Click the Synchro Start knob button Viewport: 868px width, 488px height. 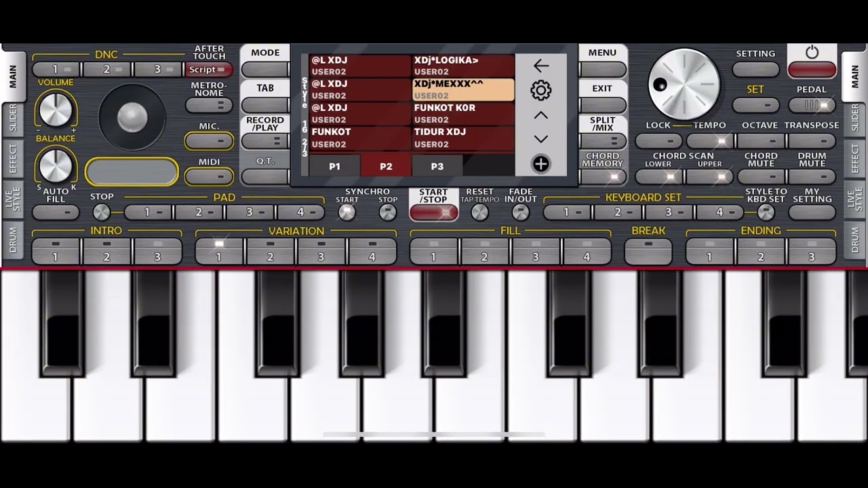[347, 212]
